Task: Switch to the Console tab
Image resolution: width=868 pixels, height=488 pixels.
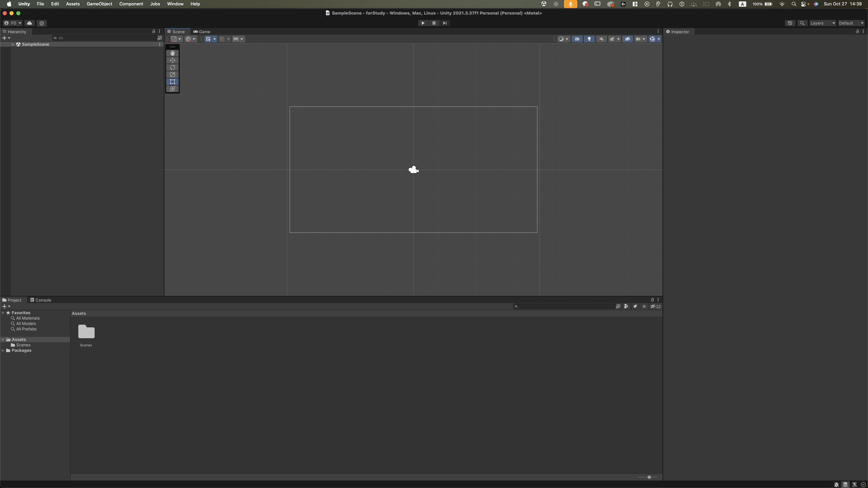Action: point(41,300)
